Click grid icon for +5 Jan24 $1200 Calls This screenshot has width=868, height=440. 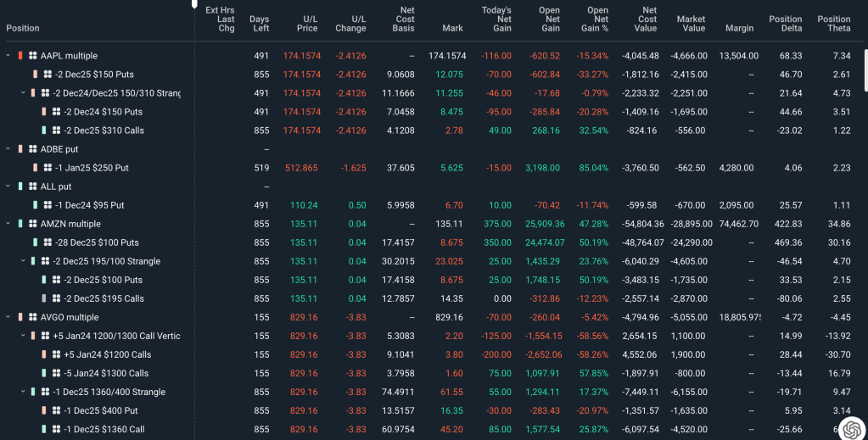(x=56, y=354)
